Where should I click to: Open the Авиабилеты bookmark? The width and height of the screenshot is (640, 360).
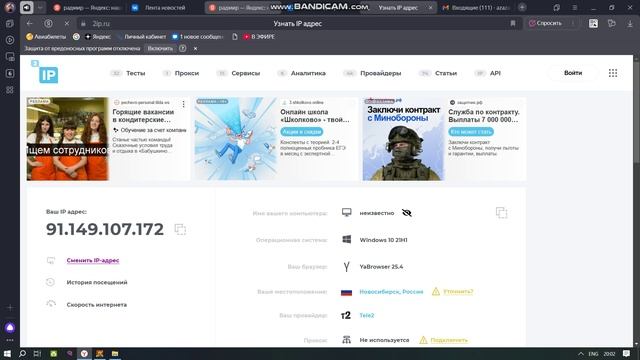pyautogui.click(x=46, y=37)
